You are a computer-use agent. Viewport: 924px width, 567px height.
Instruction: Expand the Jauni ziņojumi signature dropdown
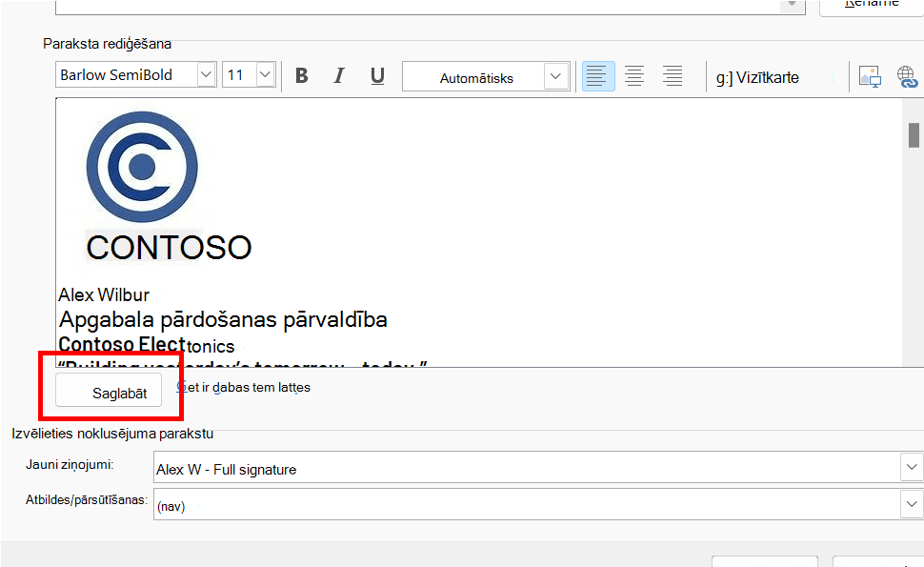912,467
